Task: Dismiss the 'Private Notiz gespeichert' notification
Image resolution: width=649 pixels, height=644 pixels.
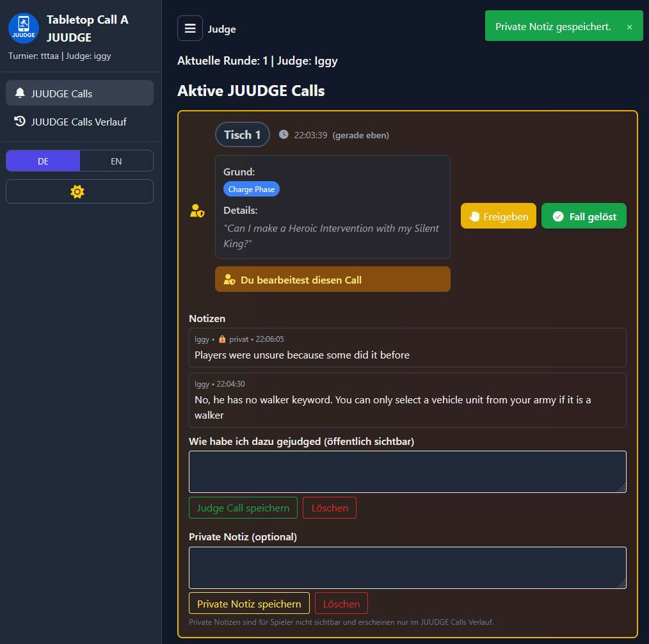Action: [629, 27]
